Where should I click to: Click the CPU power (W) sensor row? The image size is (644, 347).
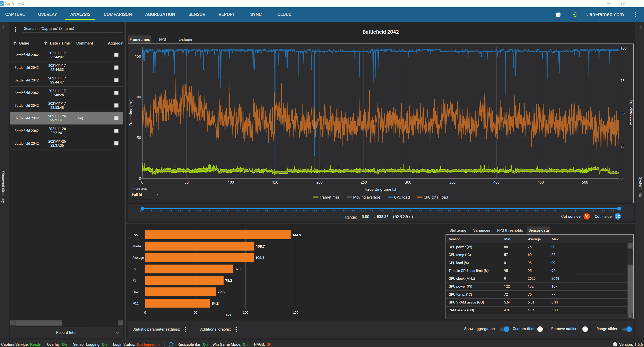pos(537,247)
